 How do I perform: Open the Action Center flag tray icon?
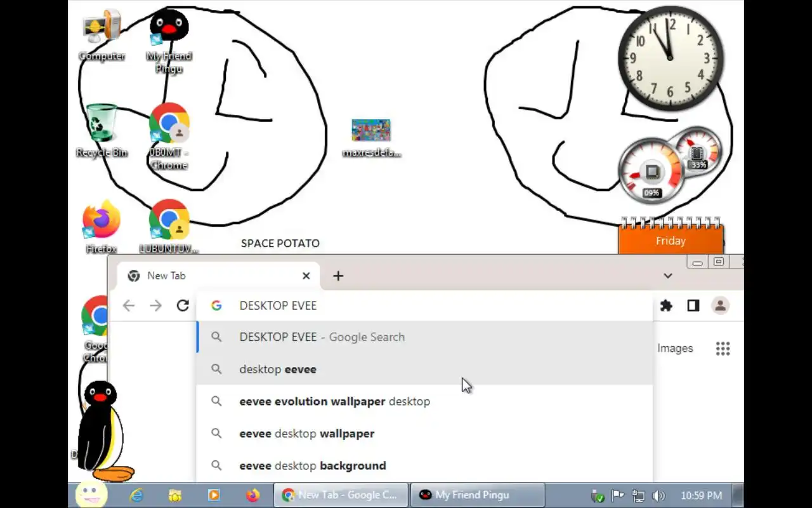coord(618,495)
